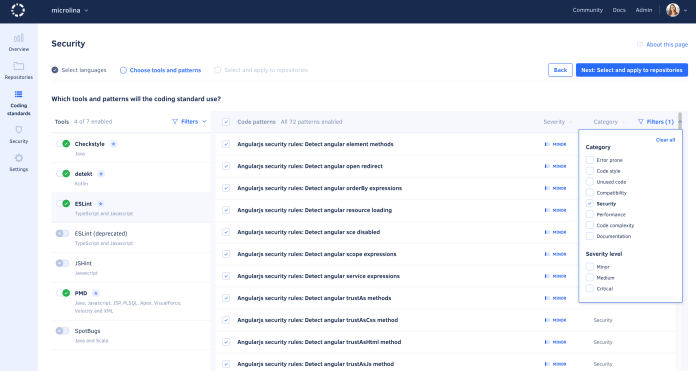Screen dimensions: 696x371
Task: Uncheck Detect angular resource loading pattern
Action: [x=226, y=210]
